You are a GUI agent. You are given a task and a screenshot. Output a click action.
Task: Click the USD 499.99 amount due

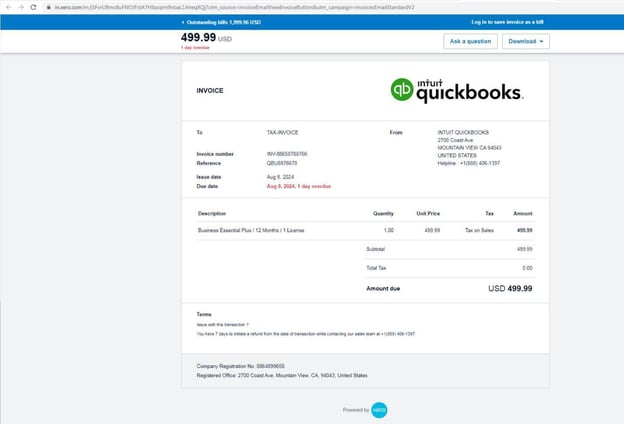coord(510,289)
